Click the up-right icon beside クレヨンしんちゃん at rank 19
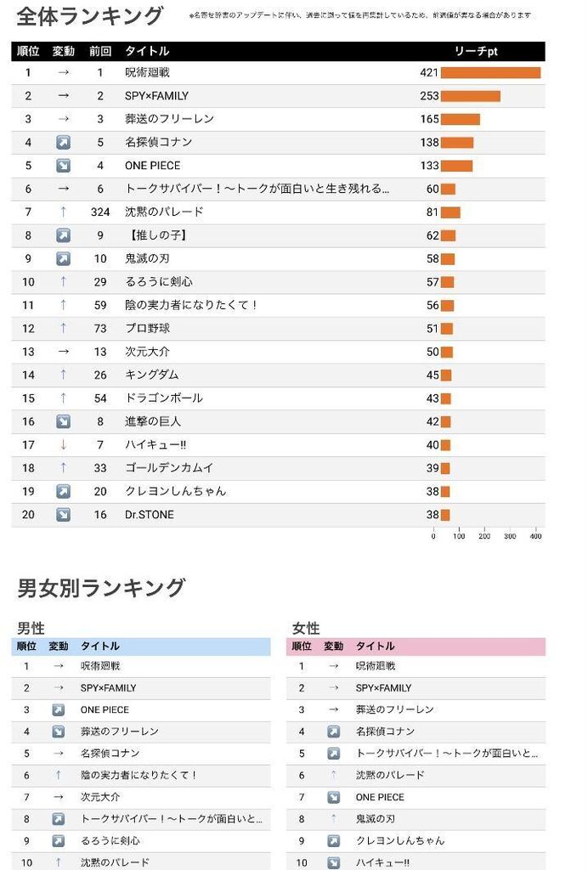The width and height of the screenshot is (588, 870). 63,492
